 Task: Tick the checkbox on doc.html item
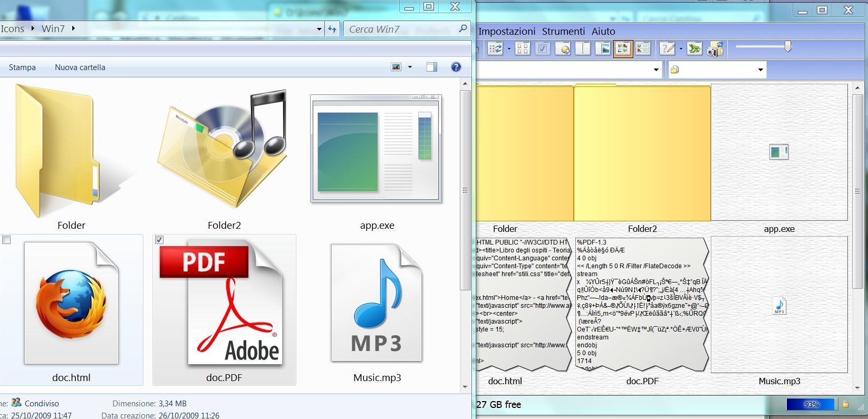[6, 240]
